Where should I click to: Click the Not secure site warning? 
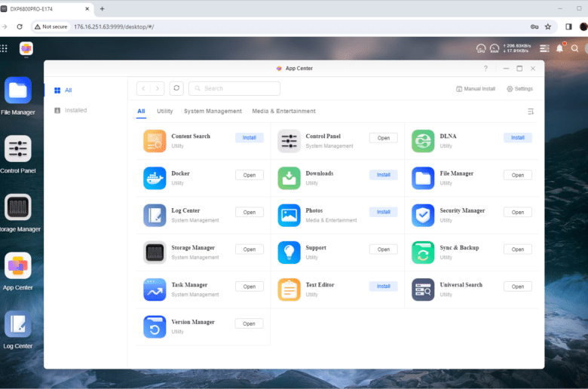[x=51, y=26]
